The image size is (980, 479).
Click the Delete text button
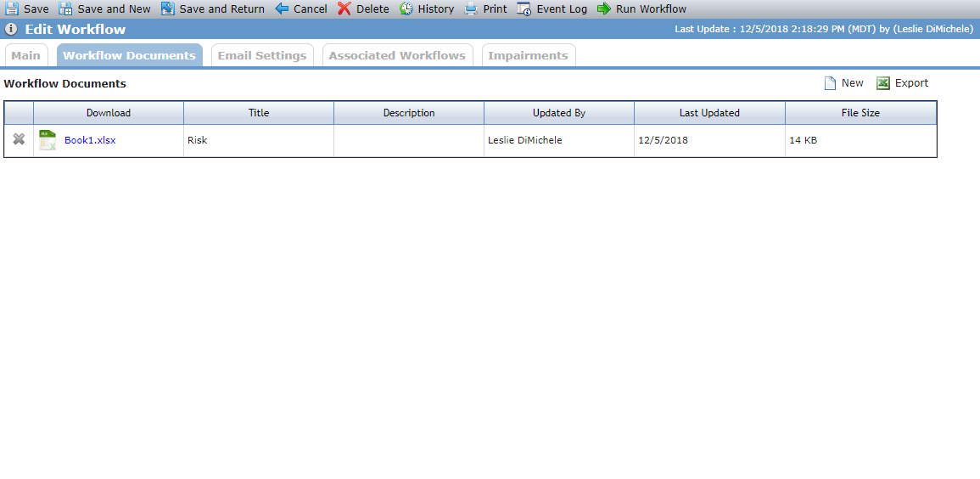(373, 8)
